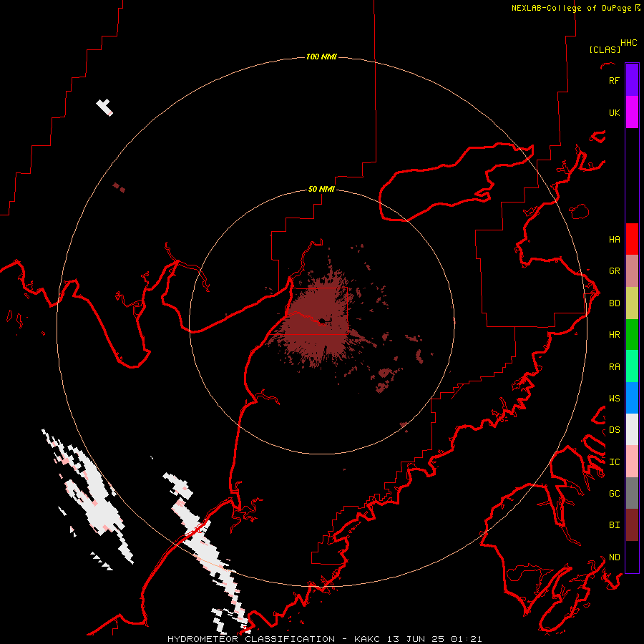Click the RA legend label

click(614, 367)
